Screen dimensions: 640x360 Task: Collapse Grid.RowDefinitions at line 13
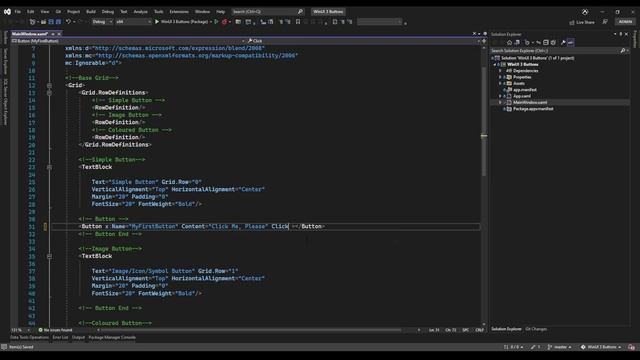tap(49, 93)
